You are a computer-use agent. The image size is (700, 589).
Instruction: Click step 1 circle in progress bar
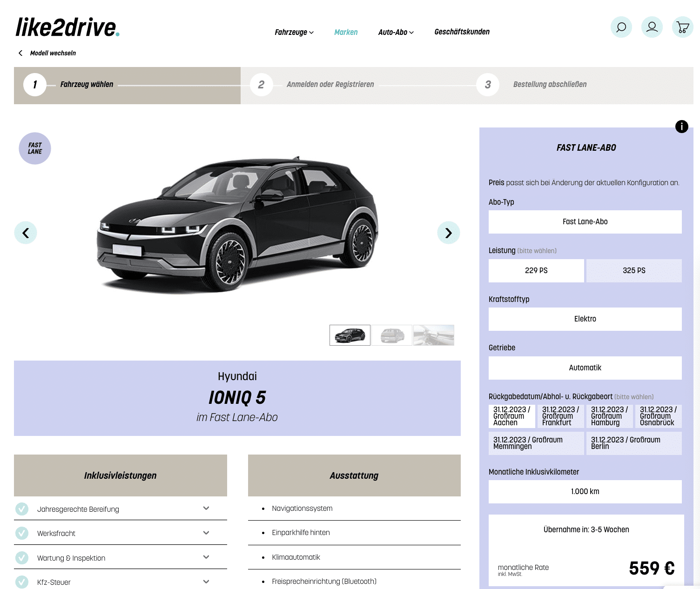pyautogui.click(x=35, y=85)
